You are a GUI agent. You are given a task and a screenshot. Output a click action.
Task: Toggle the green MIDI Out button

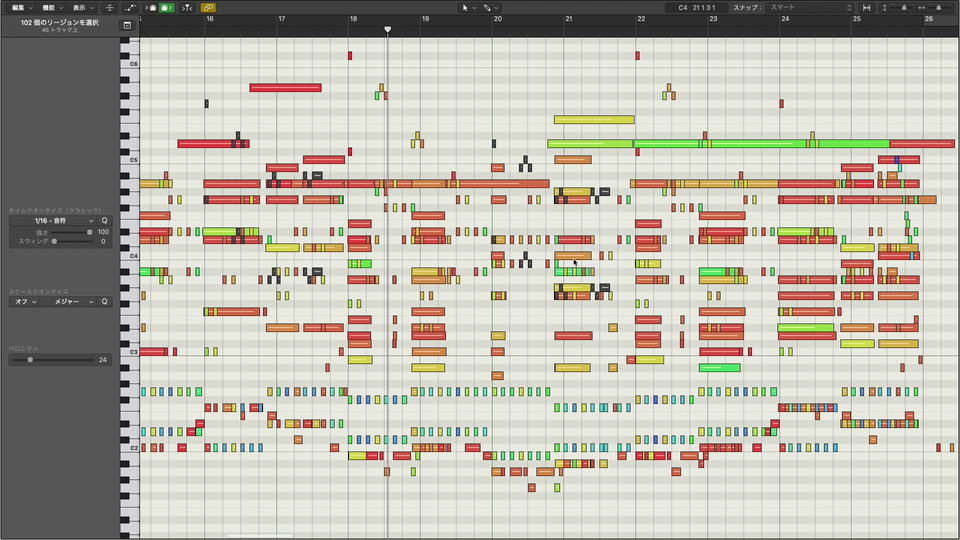coord(166,8)
